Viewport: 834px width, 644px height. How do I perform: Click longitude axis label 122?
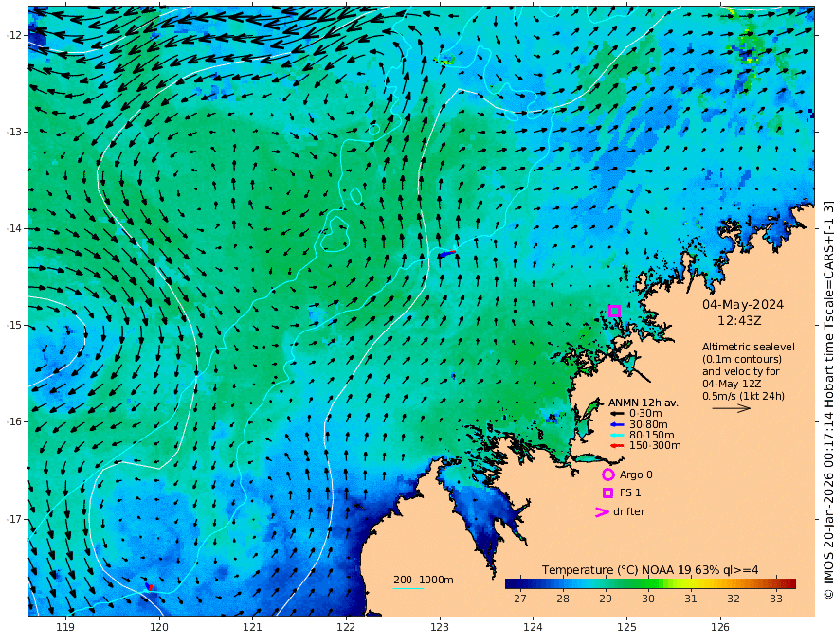(346, 628)
